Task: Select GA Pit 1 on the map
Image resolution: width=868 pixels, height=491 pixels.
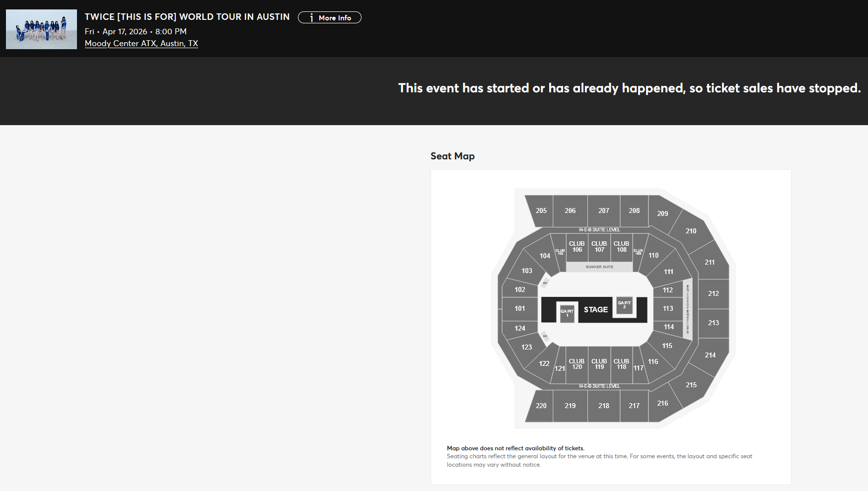Action: [567, 313]
